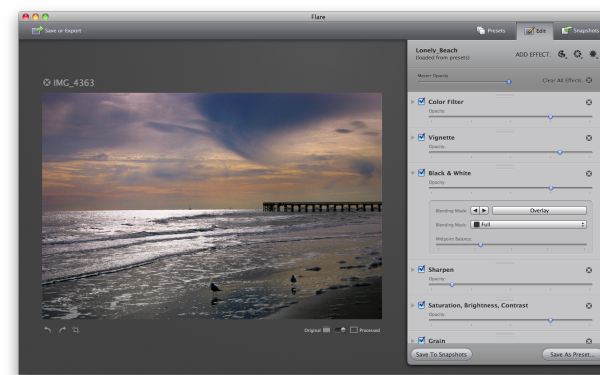Open the Snapshots tab
600x375 pixels.
point(580,31)
